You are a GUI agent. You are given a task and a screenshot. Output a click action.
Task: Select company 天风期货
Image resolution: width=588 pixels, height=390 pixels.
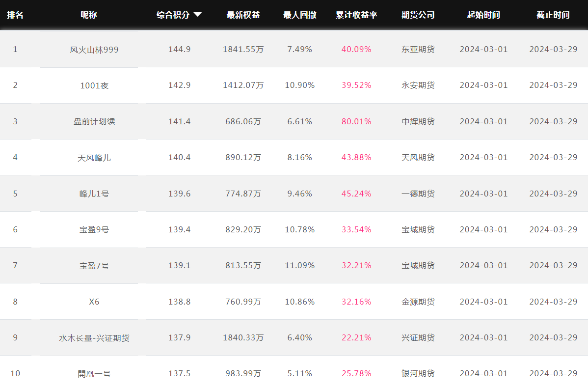pos(418,157)
